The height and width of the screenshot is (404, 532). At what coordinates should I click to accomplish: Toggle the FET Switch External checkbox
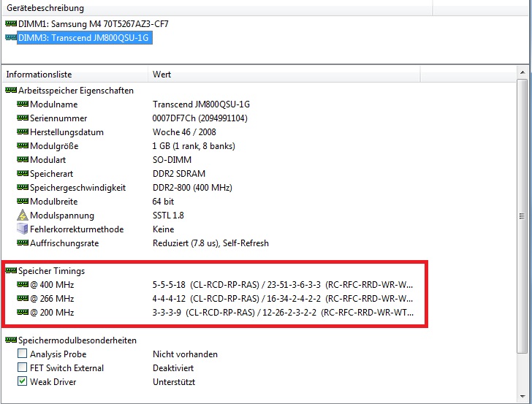pos(22,367)
